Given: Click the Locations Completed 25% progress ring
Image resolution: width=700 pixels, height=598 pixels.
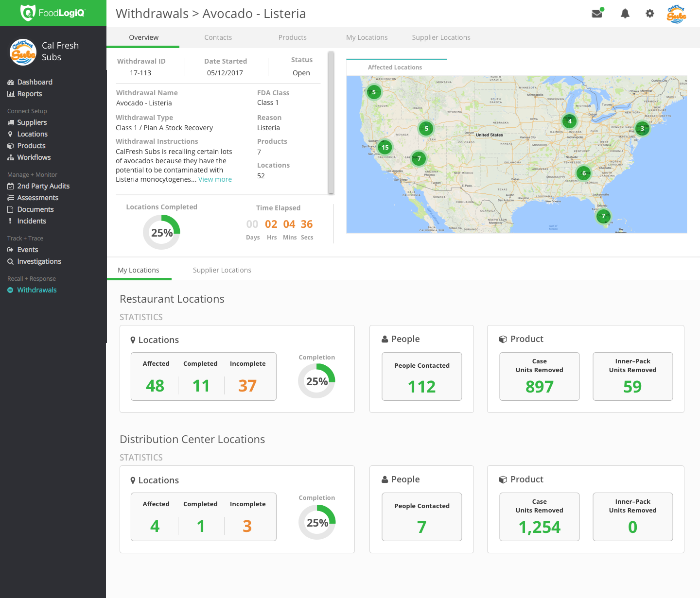Looking at the screenshot, I should (x=161, y=233).
